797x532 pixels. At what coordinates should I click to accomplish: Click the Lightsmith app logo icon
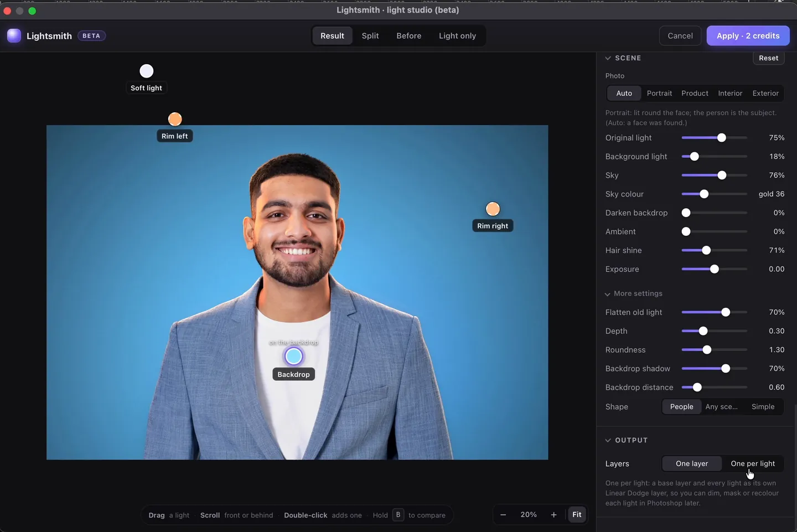tap(14, 36)
